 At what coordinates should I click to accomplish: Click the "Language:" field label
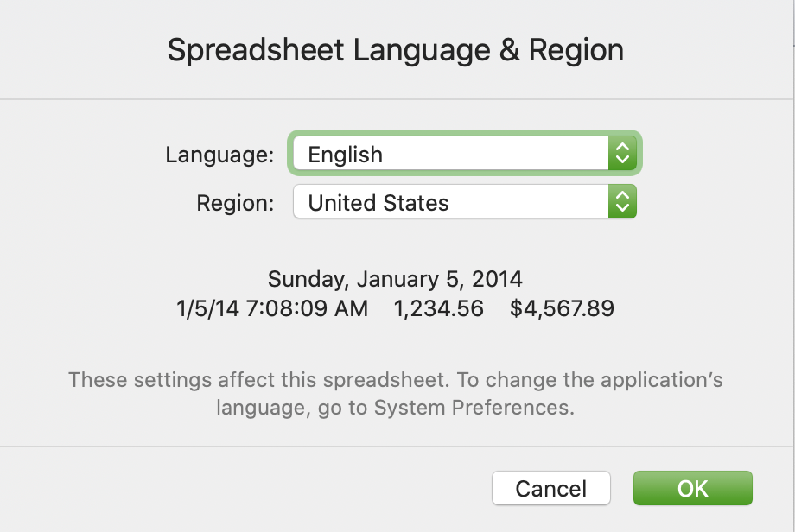[219, 155]
